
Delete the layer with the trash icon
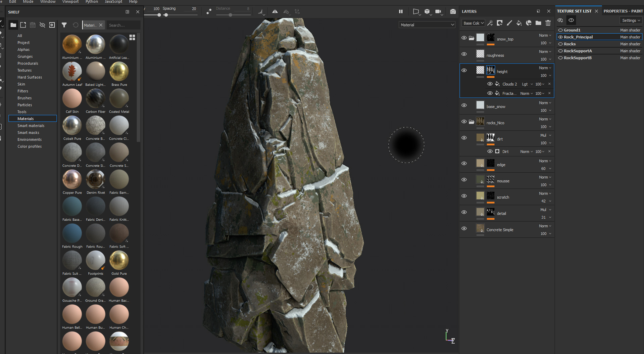pos(548,23)
